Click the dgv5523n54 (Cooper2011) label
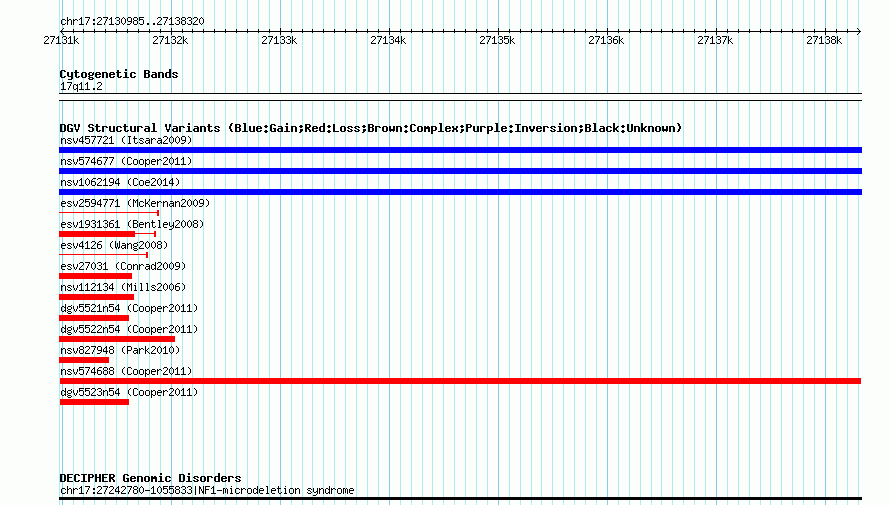This screenshot has width=890, height=505. tap(129, 392)
